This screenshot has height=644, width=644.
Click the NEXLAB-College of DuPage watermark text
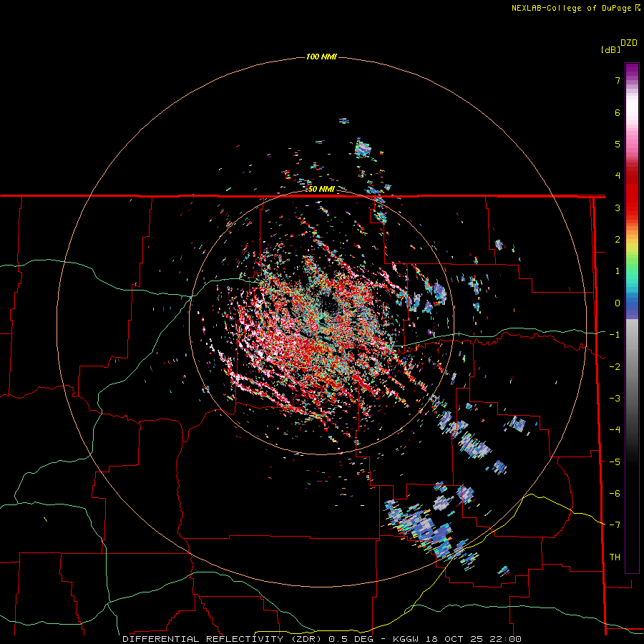tap(575, 8)
